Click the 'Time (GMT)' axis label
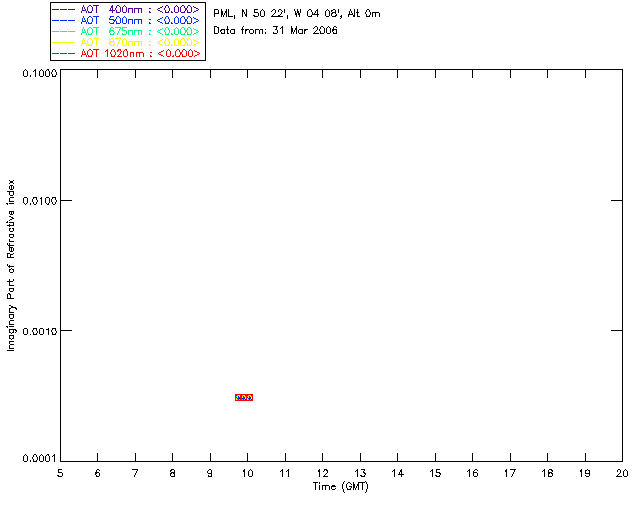Screen dimensions: 640x512 pyautogui.click(x=341, y=487)
